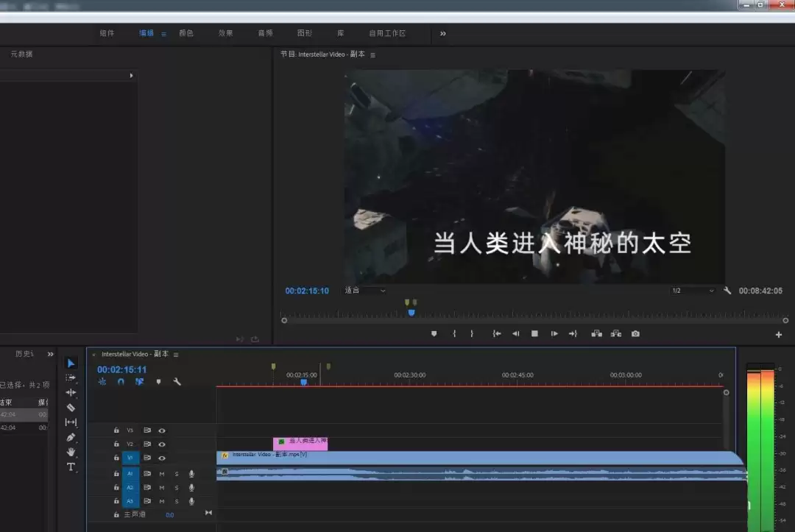Open the 适合 zoom level dropdown
Screen dimensions: 795x532
[365, 291]
